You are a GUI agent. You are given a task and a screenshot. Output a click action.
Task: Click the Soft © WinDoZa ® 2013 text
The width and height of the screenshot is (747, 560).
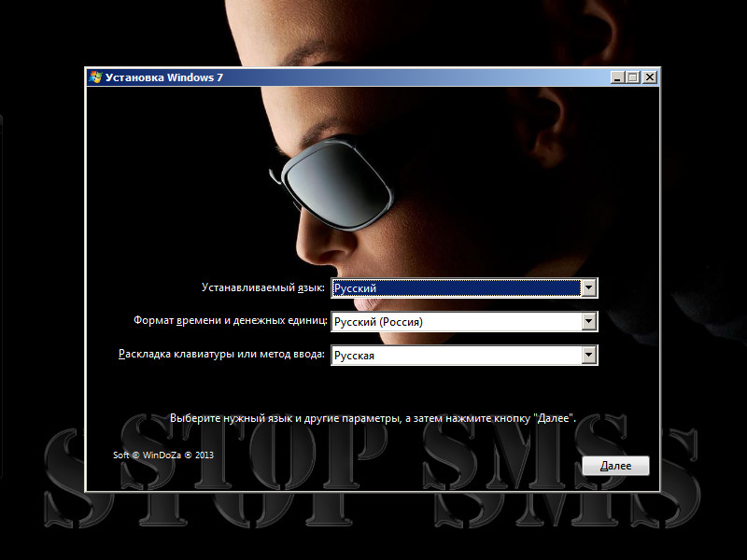click(162, 455)
